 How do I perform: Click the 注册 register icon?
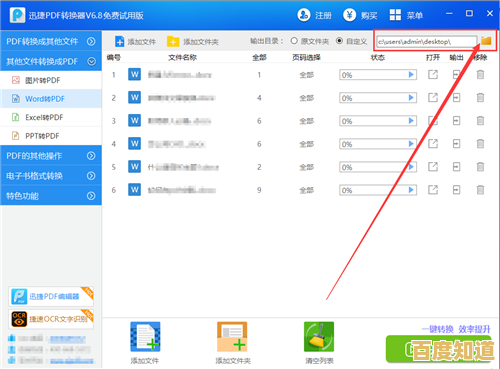(x=304, y=15)
